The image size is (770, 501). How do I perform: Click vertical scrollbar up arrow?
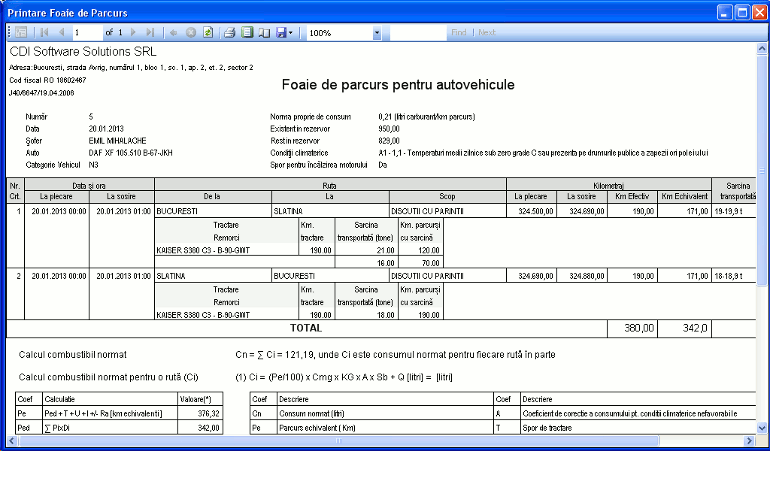tap(762, 48)
